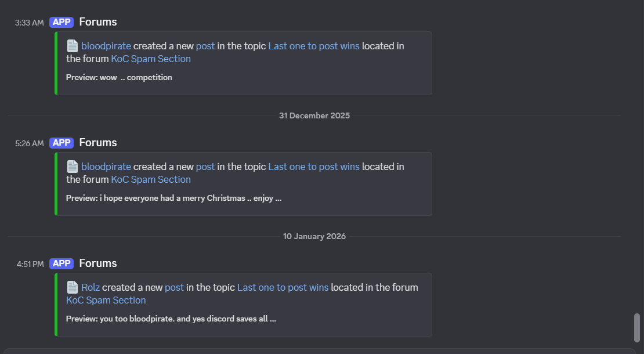Click the 3:33 AM timestamp
Viewport: 644px width, 354px height.
28,23
